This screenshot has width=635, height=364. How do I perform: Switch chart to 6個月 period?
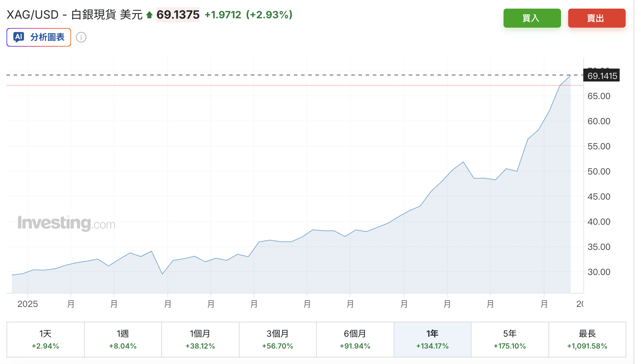[355, 340]
